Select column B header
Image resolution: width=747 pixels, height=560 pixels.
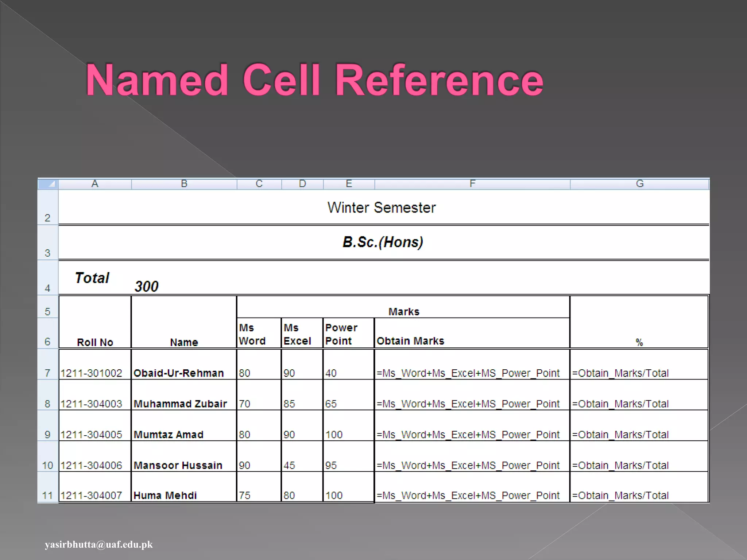pos(184,184)
